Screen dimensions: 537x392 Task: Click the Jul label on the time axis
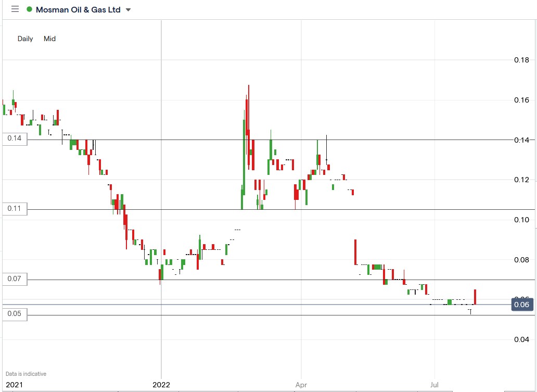click(434, 385)
